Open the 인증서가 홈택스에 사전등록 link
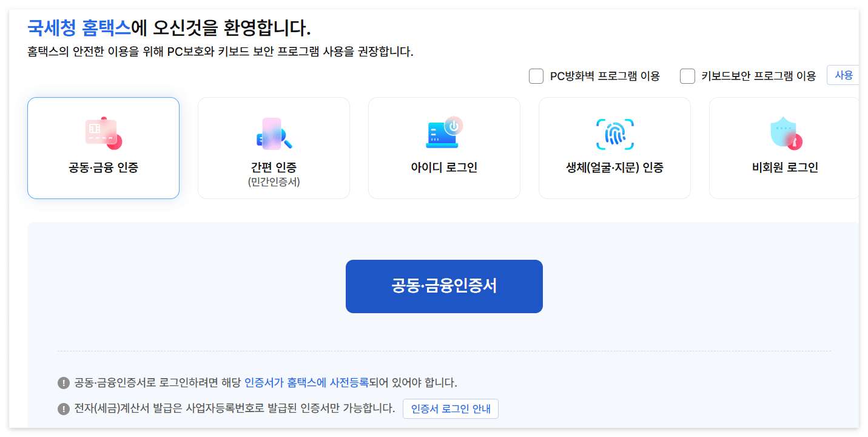This screenshot has width=868, height=437. point(306,382)
